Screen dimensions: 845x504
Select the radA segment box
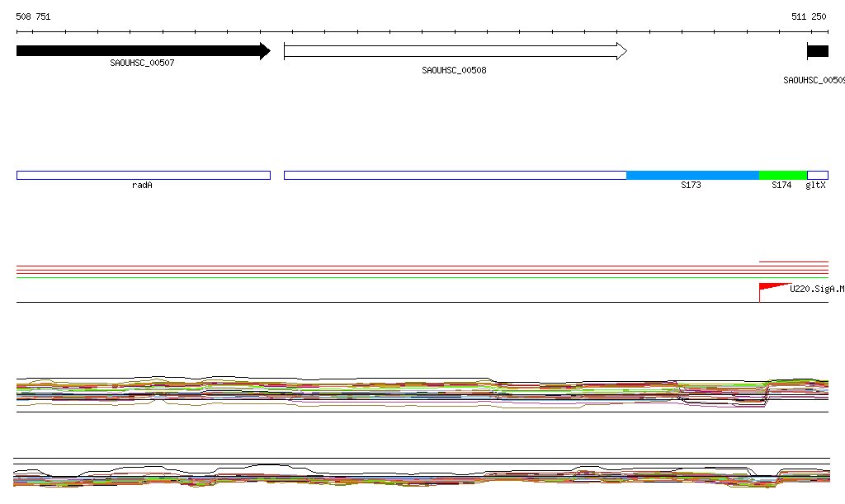(x=144, y=176)
